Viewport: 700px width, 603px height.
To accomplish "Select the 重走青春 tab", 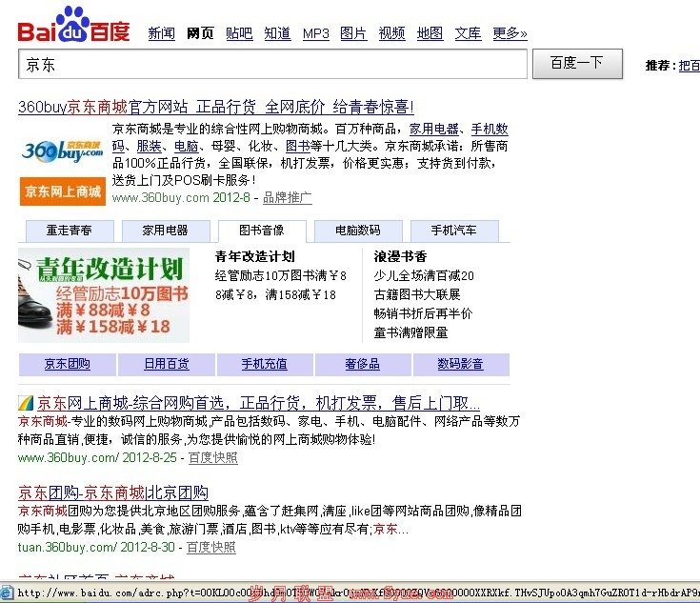I will [70, 231].
